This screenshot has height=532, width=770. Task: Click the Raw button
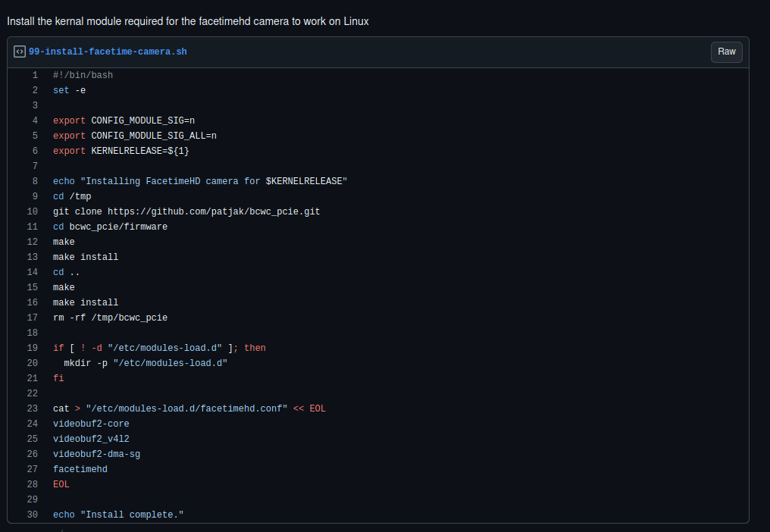click(725, 52)
